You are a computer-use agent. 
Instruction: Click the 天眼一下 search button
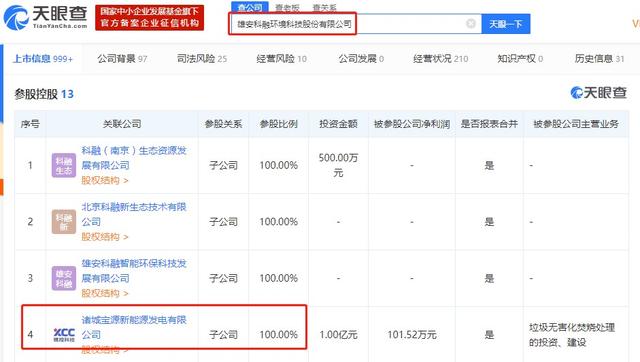point(506,24)
